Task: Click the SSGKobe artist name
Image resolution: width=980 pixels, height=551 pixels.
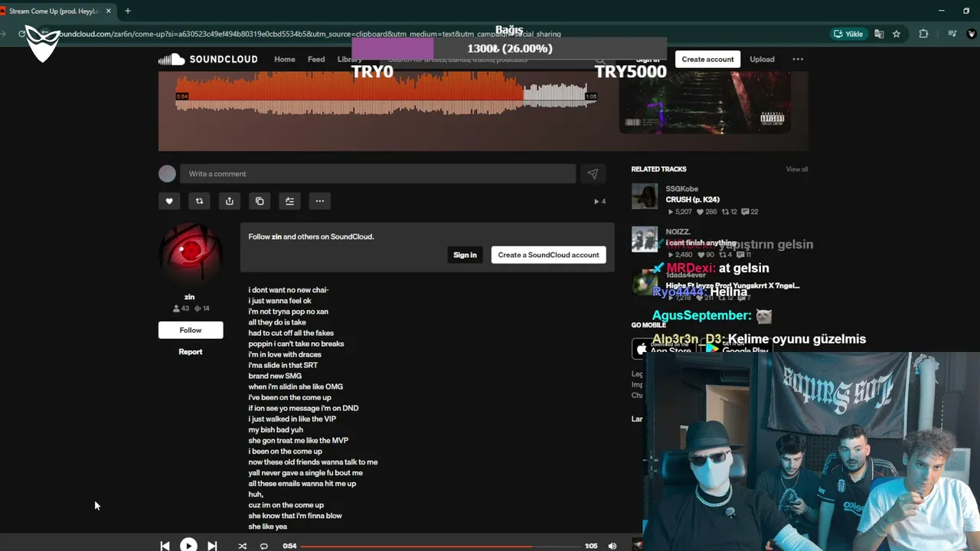Action: pyautogui.click(x=682, y=189)
